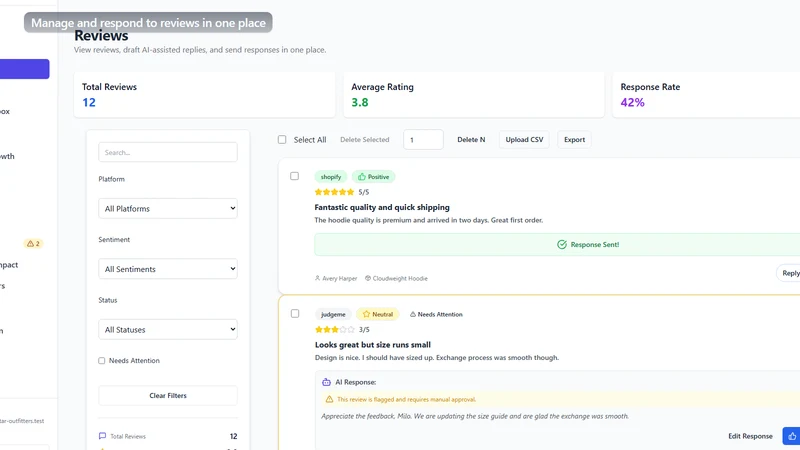Click the star icon in the Neutral tag
The width and height of the screenshot is (800, 450).
click(x=366, y=314)
